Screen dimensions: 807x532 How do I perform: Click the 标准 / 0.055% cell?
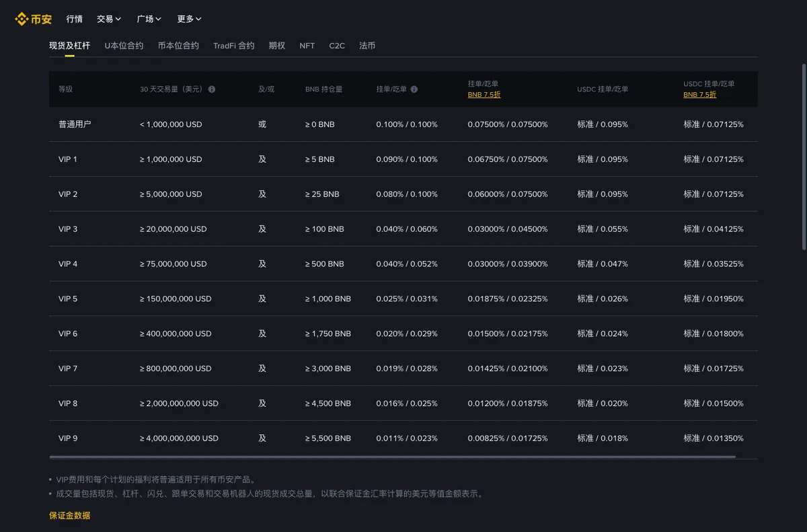(603, 229)
